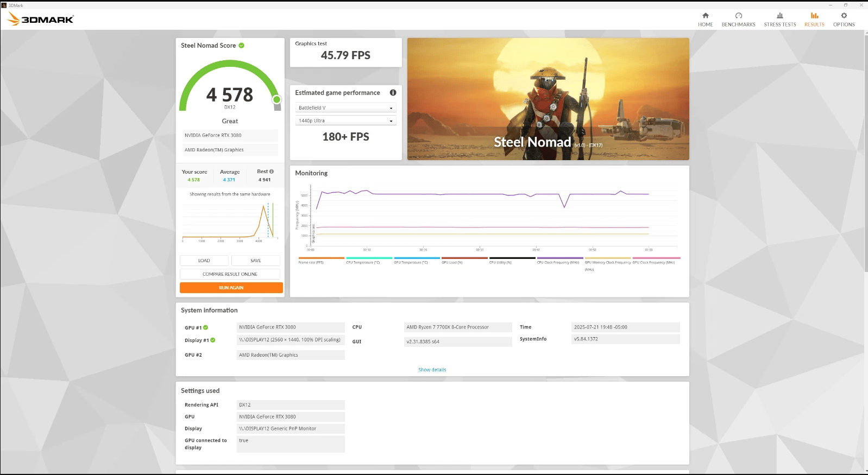Toggle GPU Load (%) legend line

(x=464, y=260)
